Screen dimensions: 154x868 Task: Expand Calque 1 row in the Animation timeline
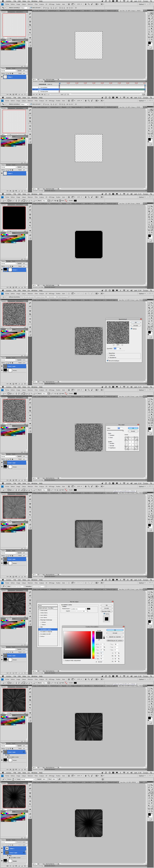pyautogui.click(x=34, y=89)
